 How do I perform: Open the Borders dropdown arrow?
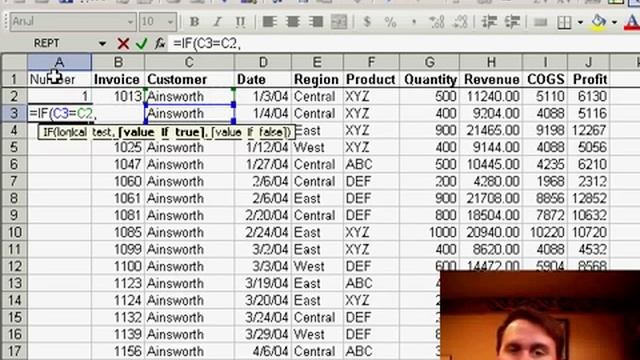pyautogui.click(x=580, y=22)
